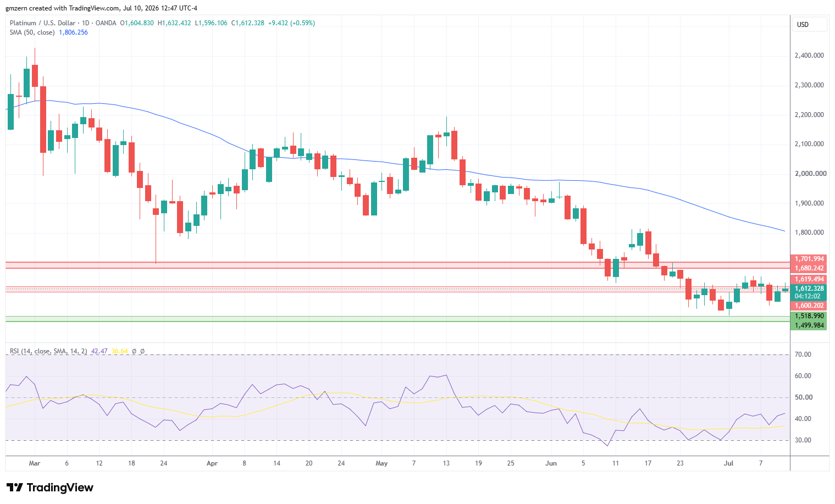Viewport: 835px width, 504px height.
Task: Click the RSI 70.00 axis label
Action: [x=803, y=355]
